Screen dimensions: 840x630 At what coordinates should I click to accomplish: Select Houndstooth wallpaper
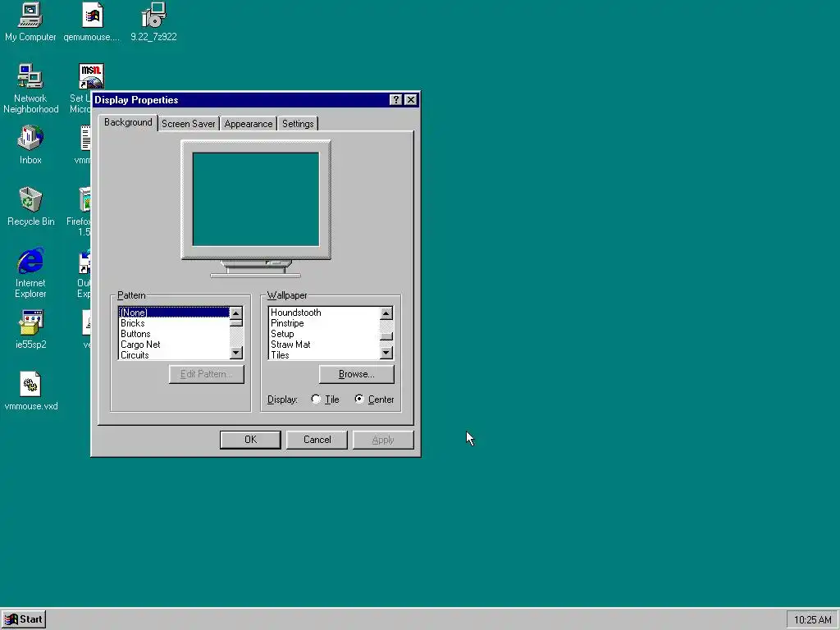[323, 313]
